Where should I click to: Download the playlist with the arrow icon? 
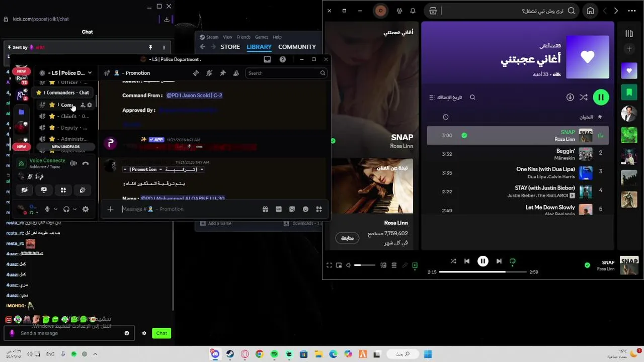click(570, 97)
